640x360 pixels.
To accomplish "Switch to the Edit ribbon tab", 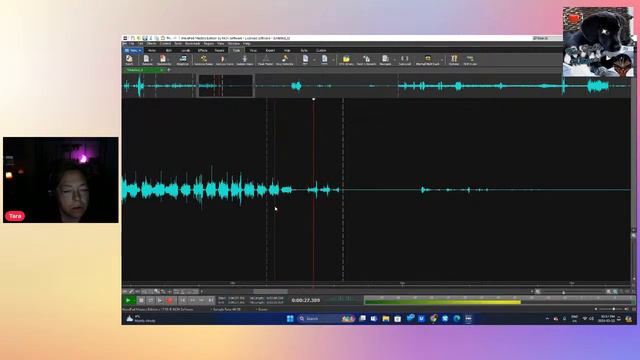I will [x=169, y=51].
